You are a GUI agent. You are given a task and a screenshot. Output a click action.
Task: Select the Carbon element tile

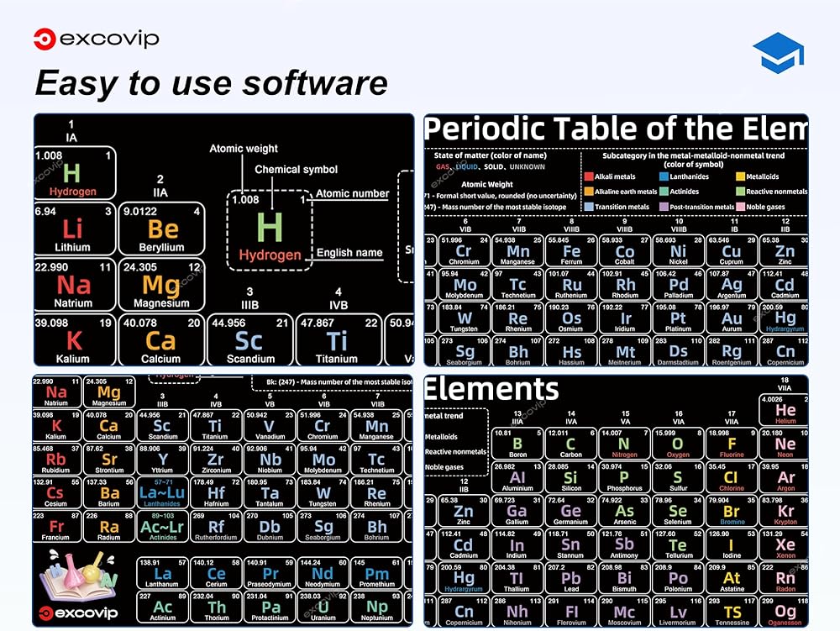[570, 444]
